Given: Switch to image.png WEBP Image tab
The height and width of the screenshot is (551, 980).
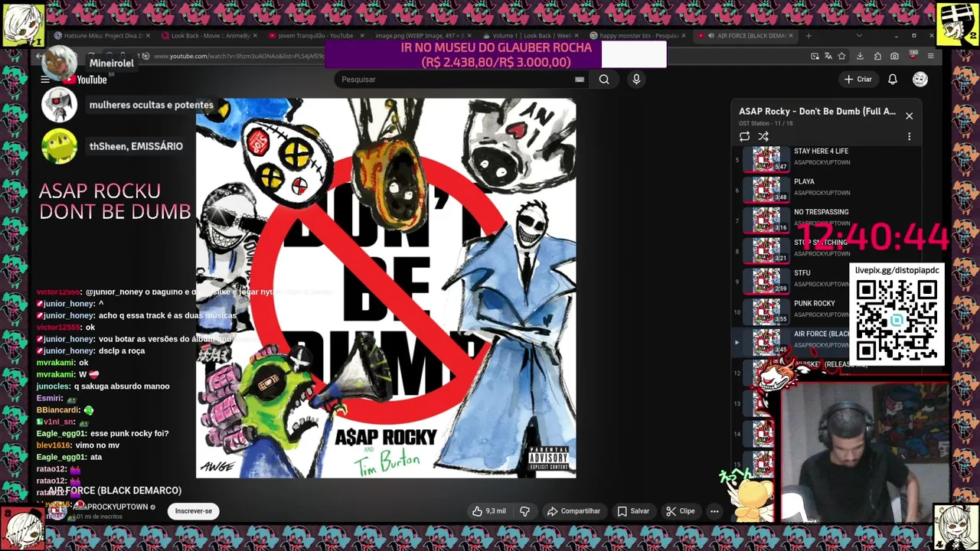Looking at the screenshot, I should (x=423, y=35).
